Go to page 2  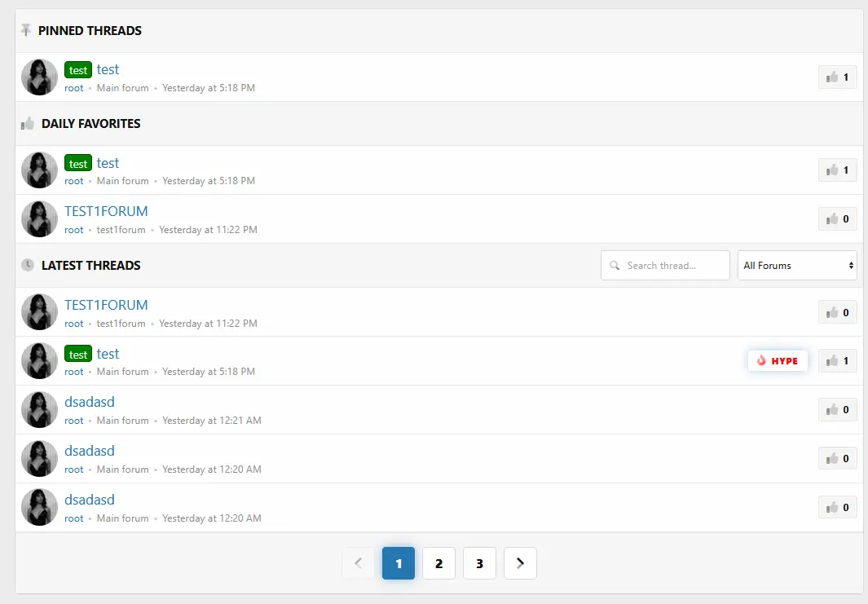438,563
